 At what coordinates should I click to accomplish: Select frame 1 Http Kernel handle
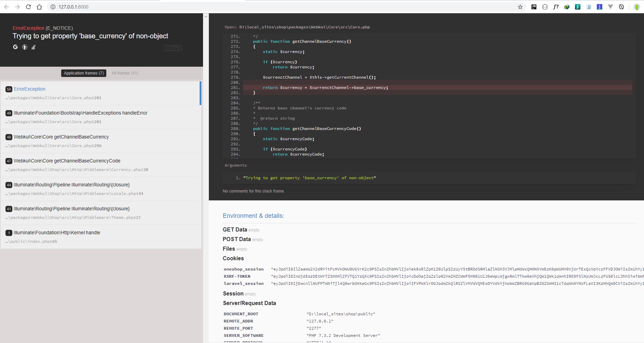100,237
